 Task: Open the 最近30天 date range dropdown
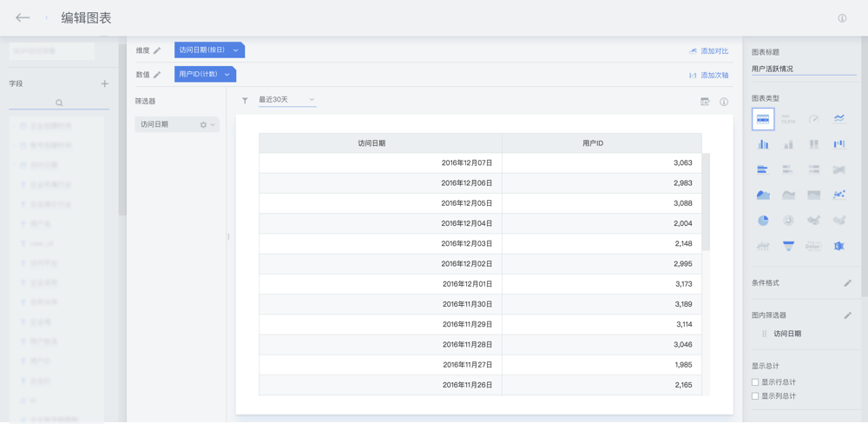coord(287,100)
